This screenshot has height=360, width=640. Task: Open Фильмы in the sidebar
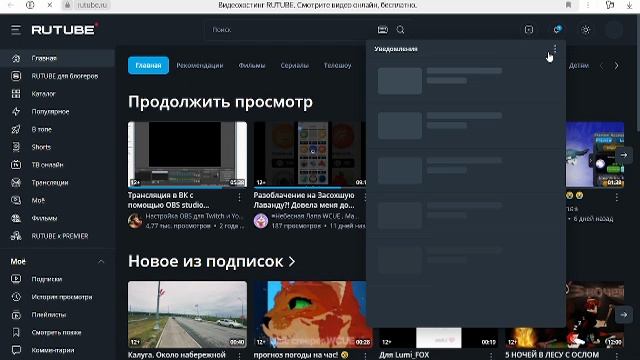57,218
